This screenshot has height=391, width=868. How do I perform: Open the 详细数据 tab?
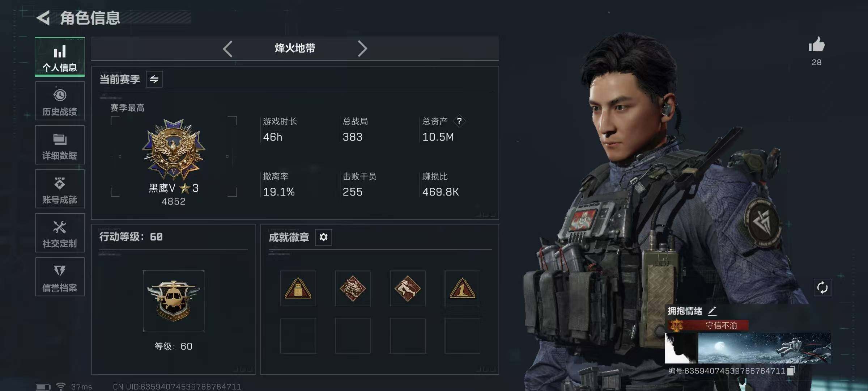(x=60, y=145)
